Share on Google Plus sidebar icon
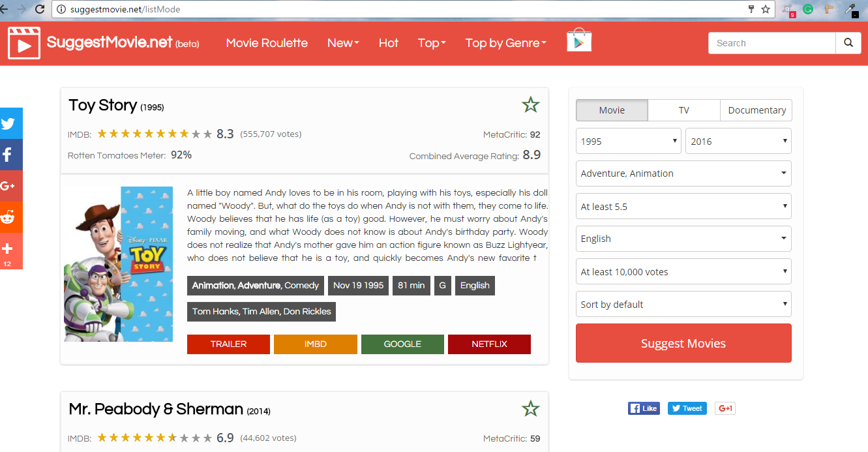 pyautogui.click(x=9, y=186)
